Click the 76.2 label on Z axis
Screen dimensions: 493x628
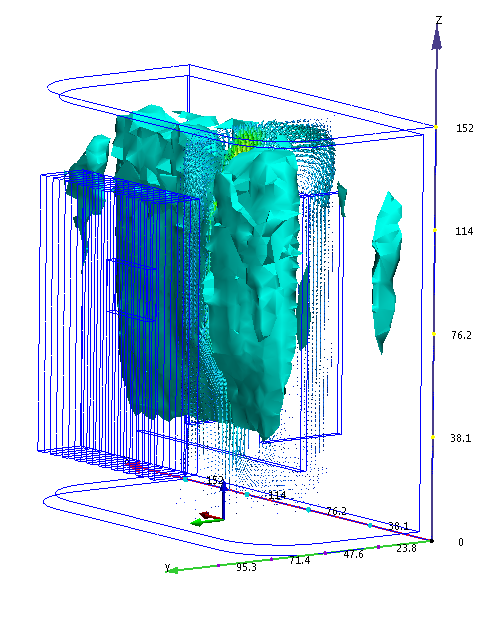461,335
